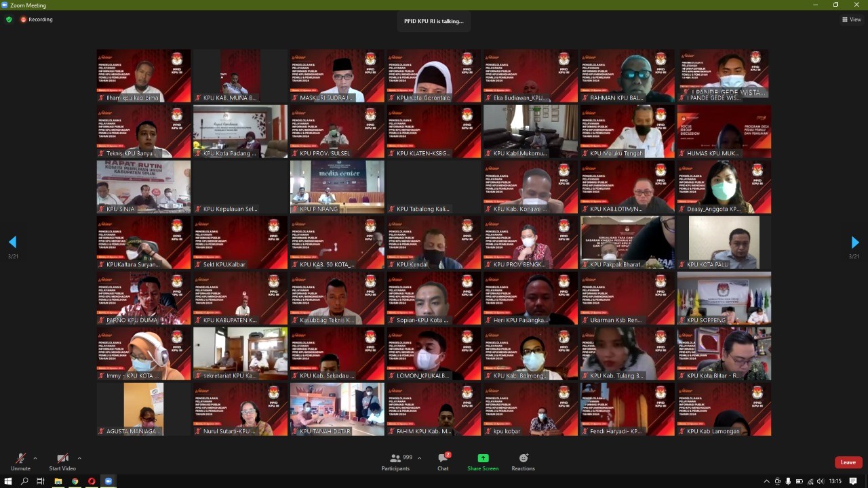Screen dimensions: 868x488
Task: Click the Share Screen button
Action: point(482,461)
